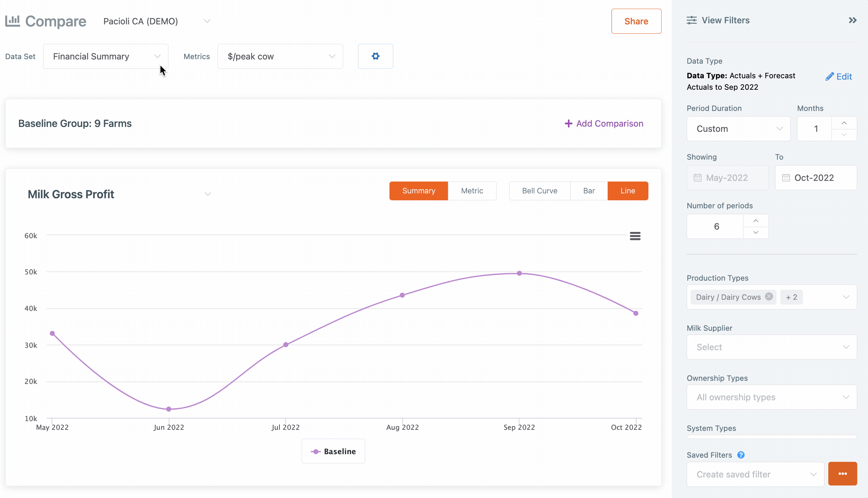Click the plus icon of Add Comparison
This screenshot has width=868, height=498.
point(568,123)
